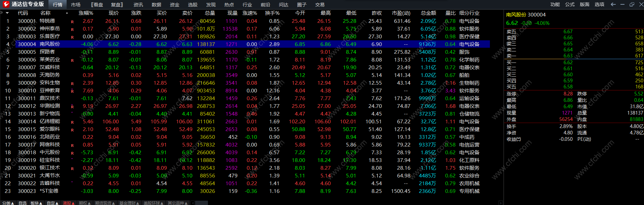Select stock 神州泰岳 in the list
Image resolution: width=644 pixels, height=205 pixels.
pyautogui.click(x=50, y=29)
